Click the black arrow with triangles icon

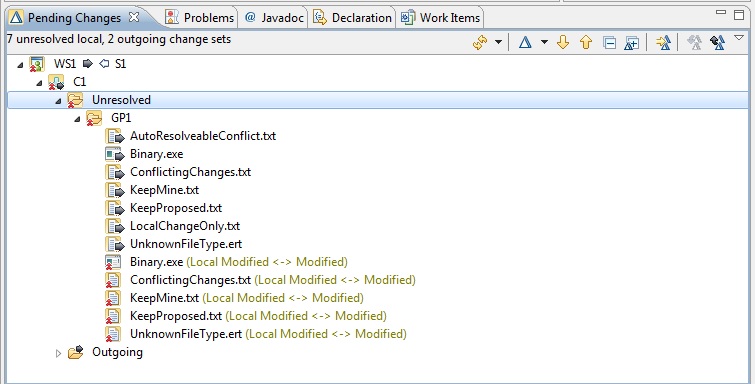point(717,42)
